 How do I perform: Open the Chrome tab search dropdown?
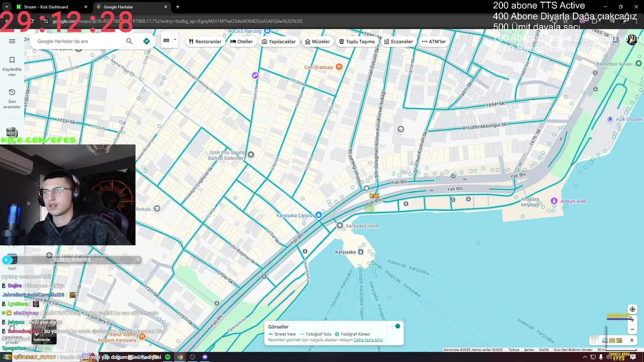7,7
